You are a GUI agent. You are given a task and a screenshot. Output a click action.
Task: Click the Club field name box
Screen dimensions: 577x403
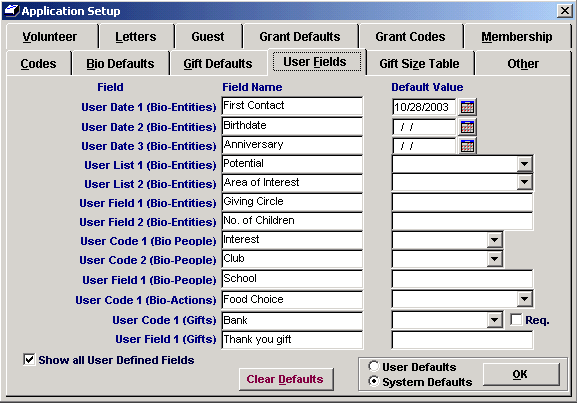(x=292, y=259)
